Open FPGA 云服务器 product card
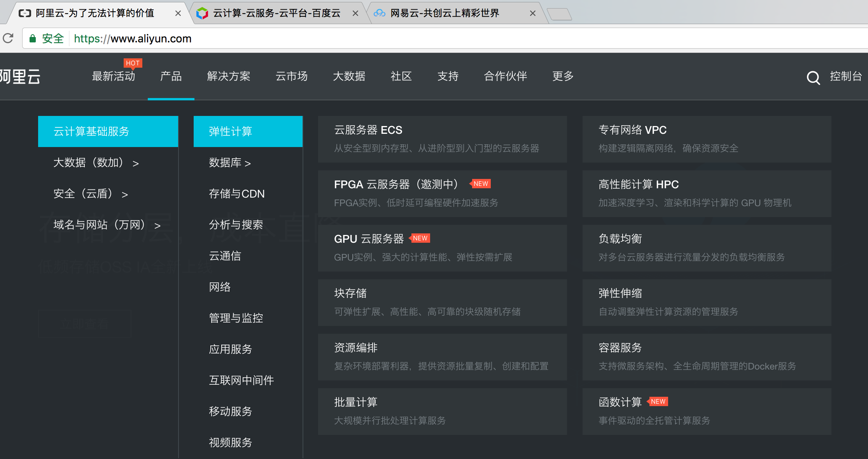The width and height of the screenshot is (868, 459). 443,194
